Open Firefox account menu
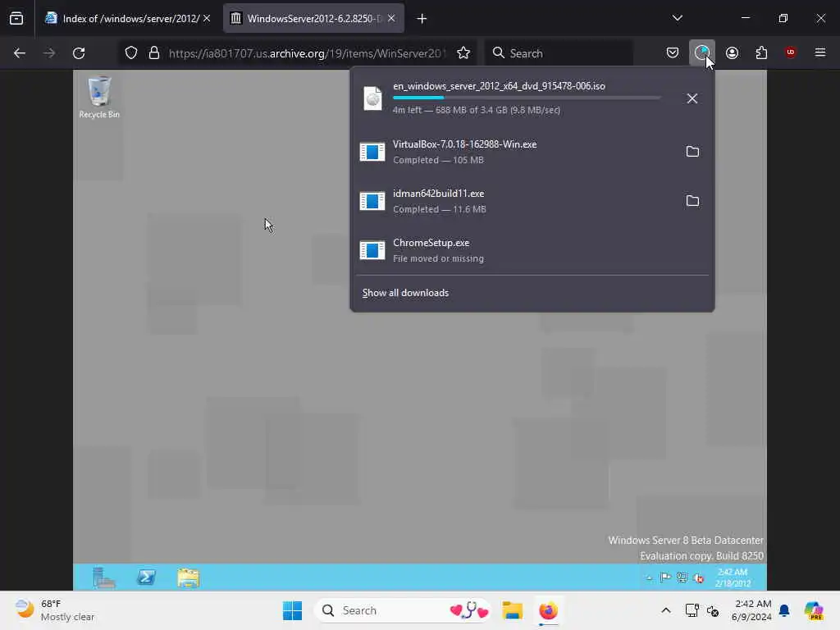The width and height of the screenshot is (840, 630). tap(732, 52)
